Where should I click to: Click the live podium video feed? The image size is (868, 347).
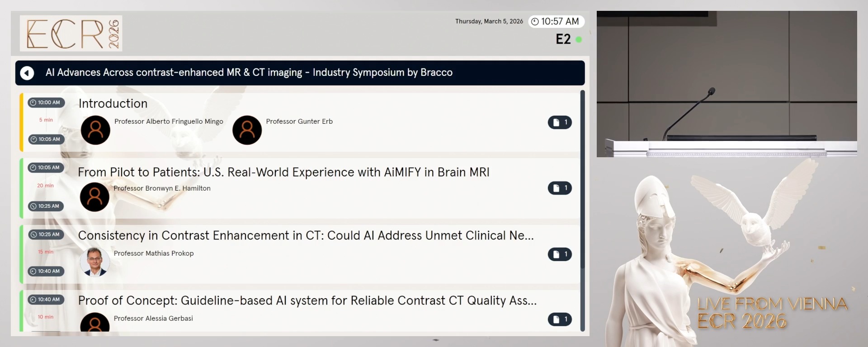(726, 84)
